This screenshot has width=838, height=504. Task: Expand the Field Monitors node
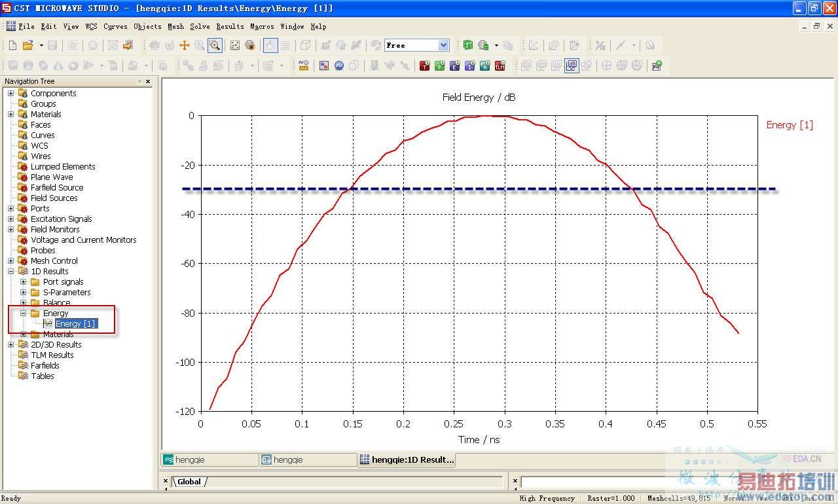pyautogui.click(x=10, y=229)
